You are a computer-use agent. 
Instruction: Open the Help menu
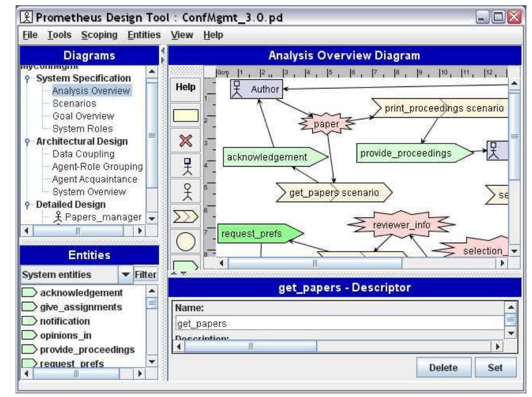pos(213,35)
